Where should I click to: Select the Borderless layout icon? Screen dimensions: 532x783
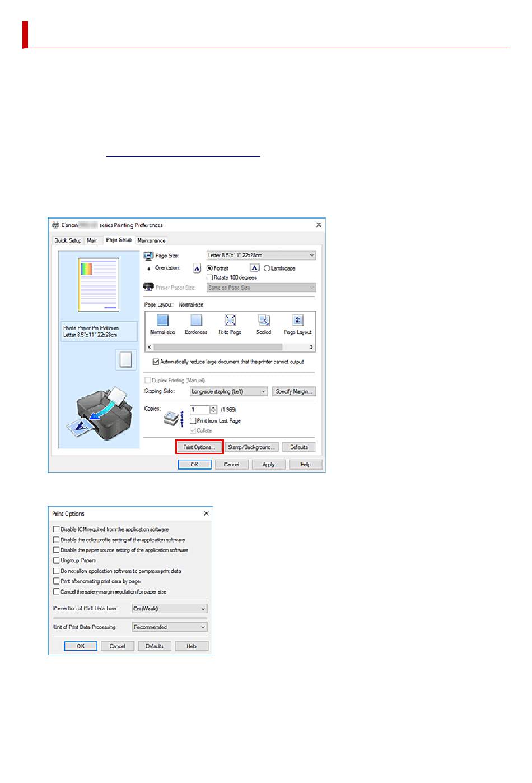click(x=196, y=321)
